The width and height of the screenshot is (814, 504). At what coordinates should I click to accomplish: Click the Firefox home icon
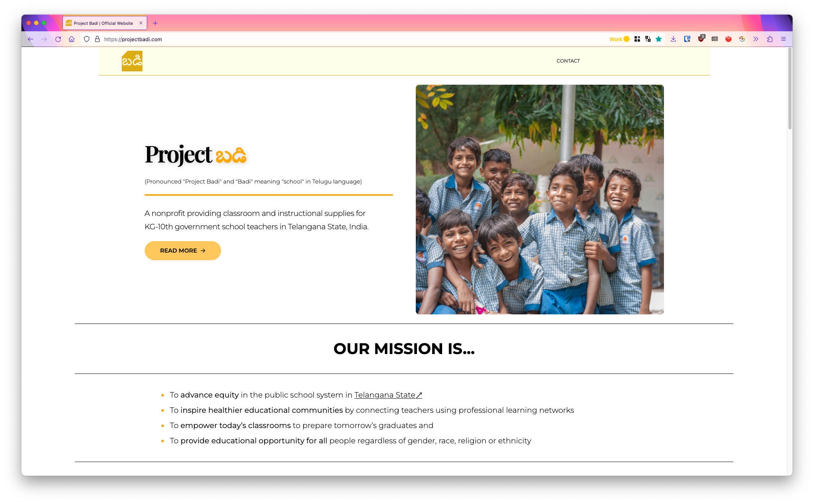(71, 39)
